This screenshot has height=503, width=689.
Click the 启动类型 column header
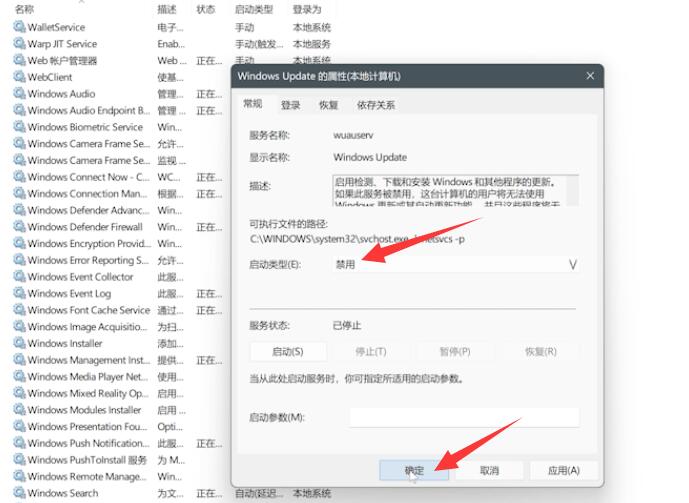click(254, 9)
